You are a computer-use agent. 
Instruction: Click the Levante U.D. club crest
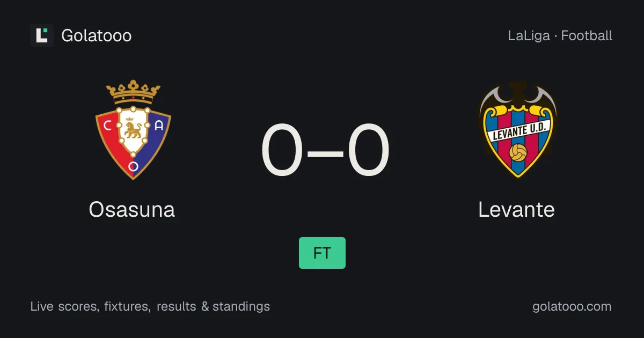tap(517, 130)
